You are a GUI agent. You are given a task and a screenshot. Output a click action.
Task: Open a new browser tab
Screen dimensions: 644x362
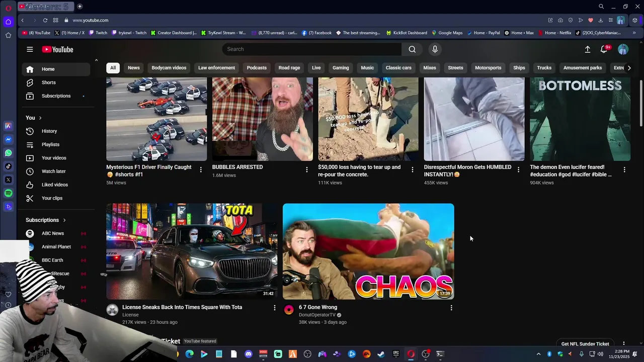click(79, 7)
